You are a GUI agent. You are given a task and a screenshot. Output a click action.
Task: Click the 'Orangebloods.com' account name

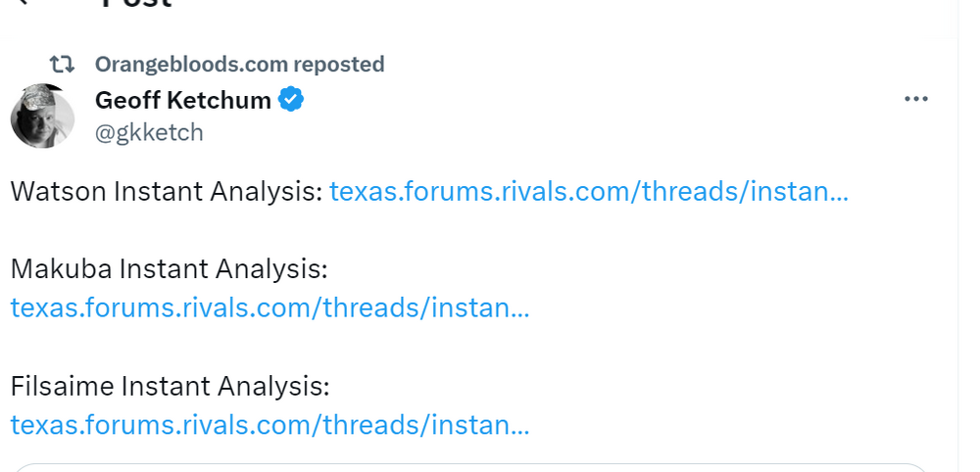[x=192, y=65]
